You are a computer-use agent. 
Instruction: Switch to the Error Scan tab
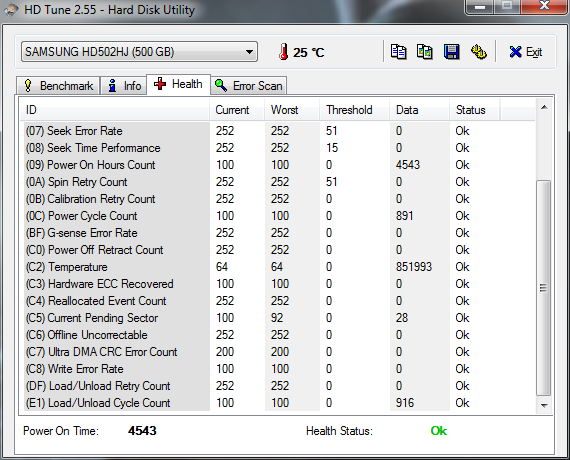249,86
